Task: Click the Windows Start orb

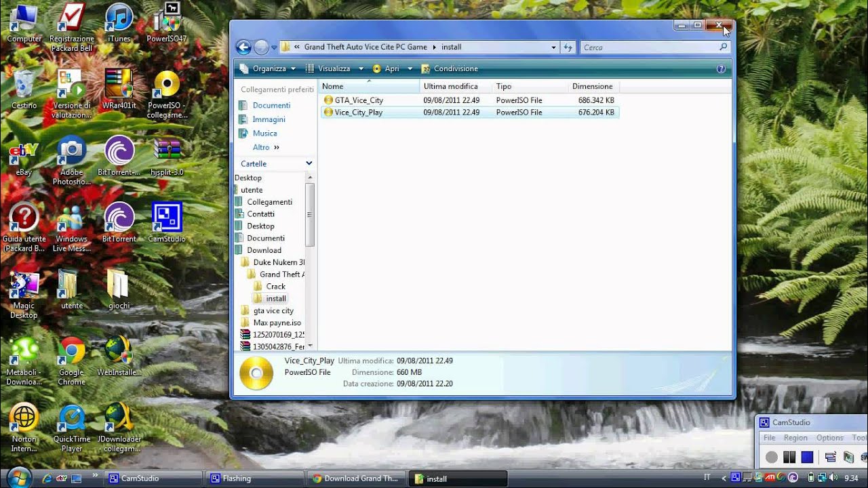Action: [19, 476]
